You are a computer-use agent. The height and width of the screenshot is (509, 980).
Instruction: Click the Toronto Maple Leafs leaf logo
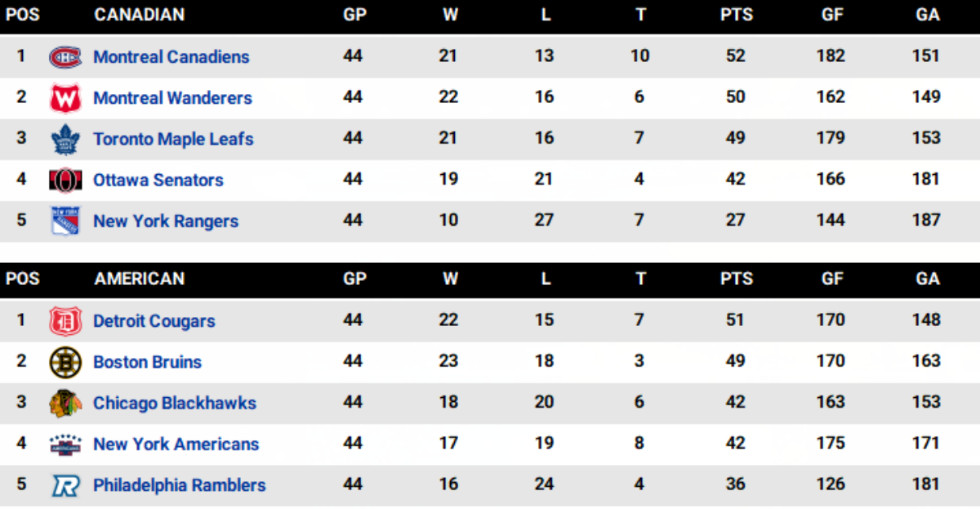(x=65, y=139)
